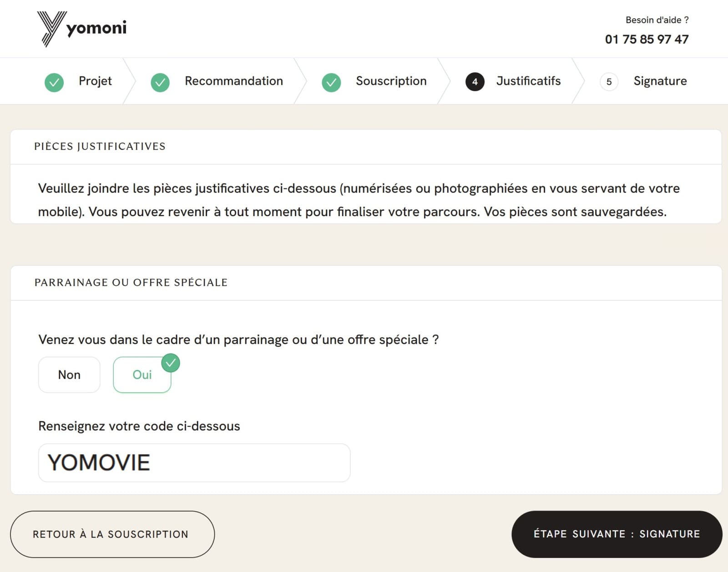Open the Signature step
Screen dimensions: 728x572
[x=660, y=81]
